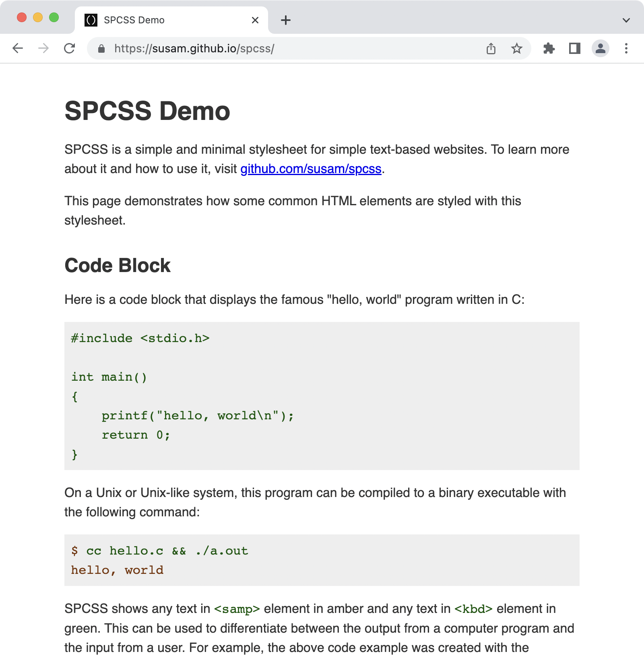The height and width of the screenshot is (660, 644).
Task: Close the SPCSS Demo tab
Action: [x=255, y=20]
